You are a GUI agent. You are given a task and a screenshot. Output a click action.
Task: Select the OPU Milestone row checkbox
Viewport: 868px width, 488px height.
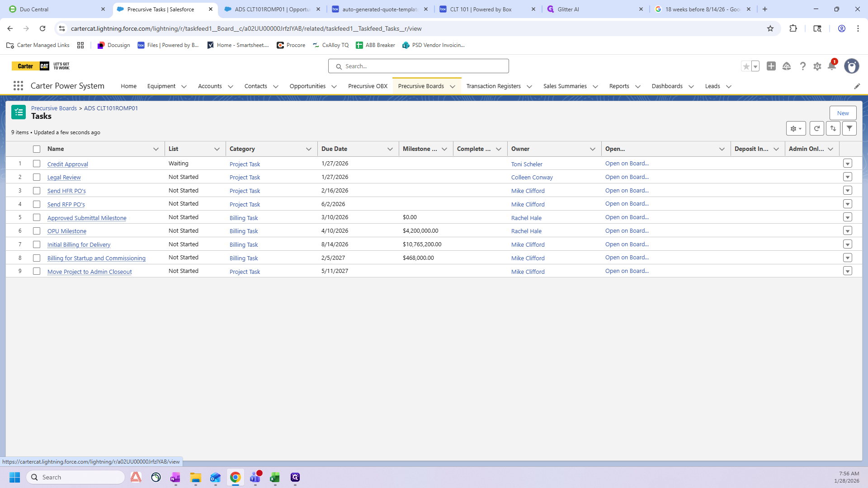pos(37,231)
